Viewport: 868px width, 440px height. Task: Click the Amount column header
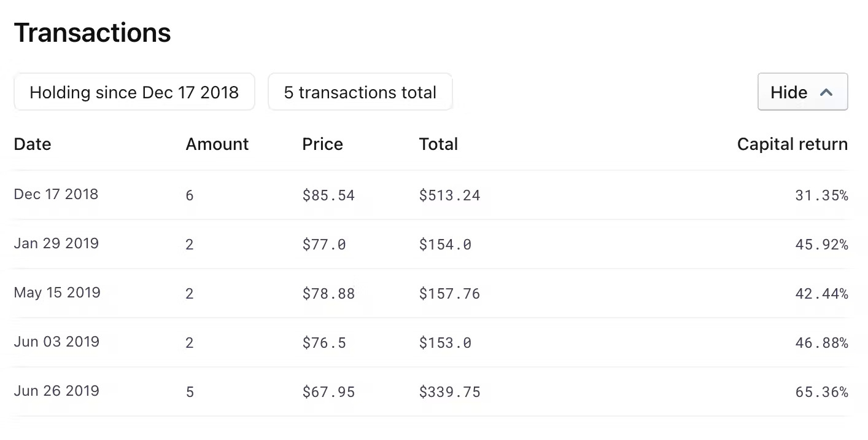click(x=217, y=144)
